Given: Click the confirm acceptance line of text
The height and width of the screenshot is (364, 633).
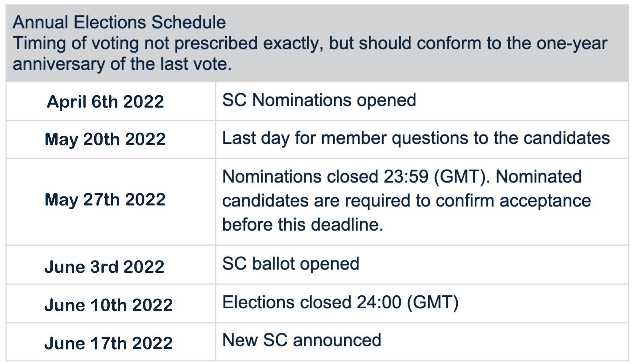Looking at the screenshot, I should [406, 201].
